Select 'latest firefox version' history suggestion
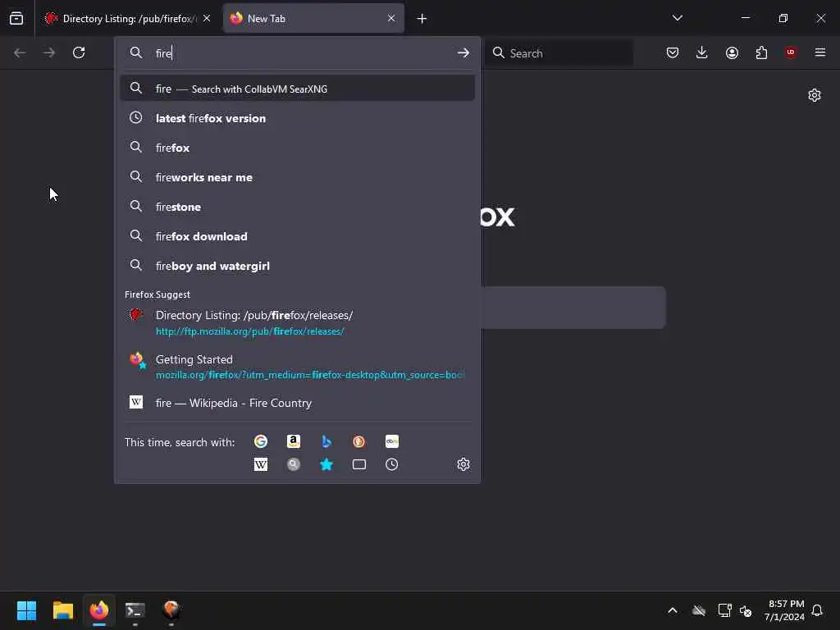The image size is (840, 630). pyautogui.click(x=297, y=118)
